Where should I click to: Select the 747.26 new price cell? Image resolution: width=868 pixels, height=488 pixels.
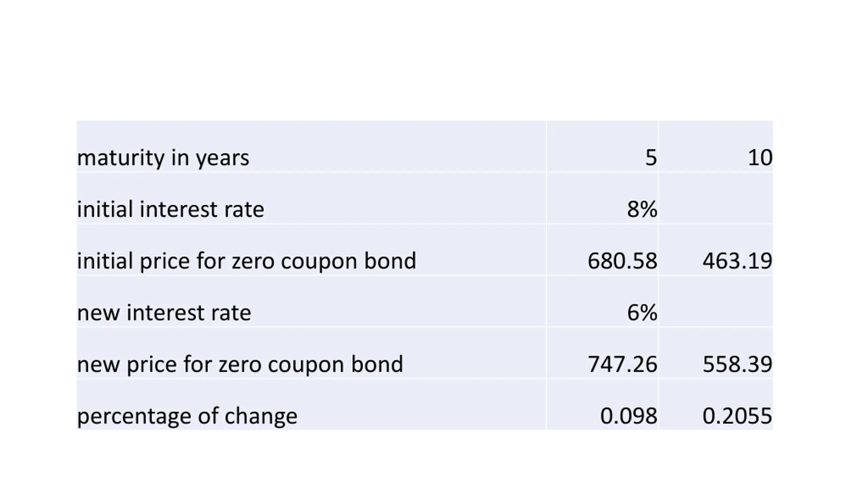coord(602,353)
